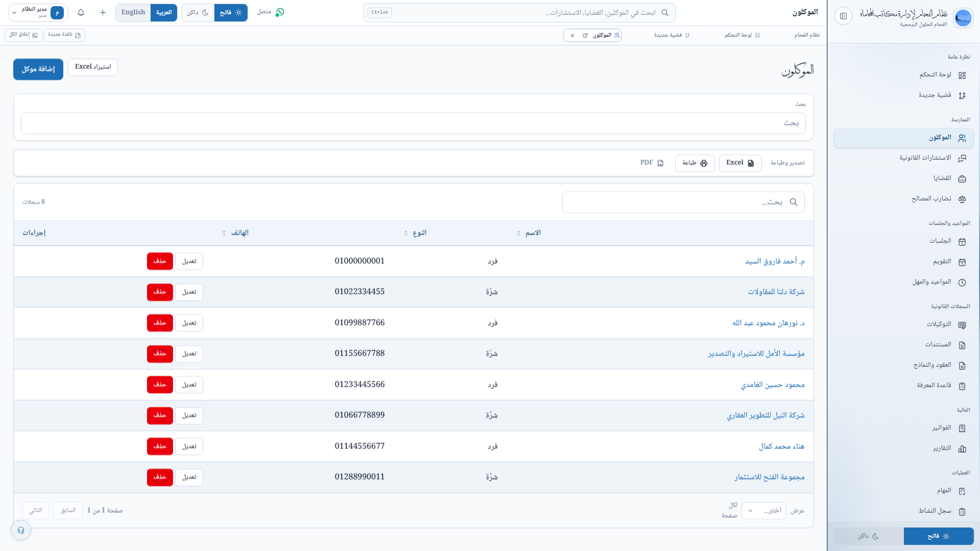Enable فاتح theme in sidebar footer
980x551 pixels.
[939, 536]
